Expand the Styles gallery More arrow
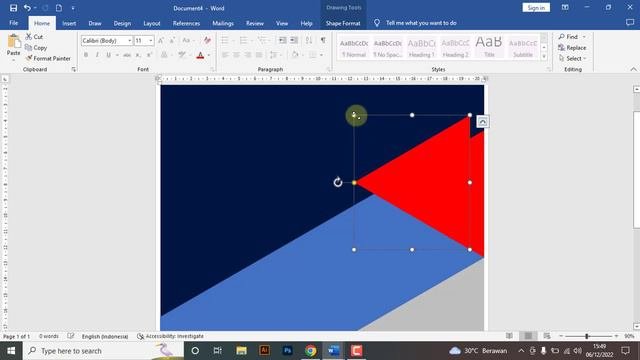 click(544, 57)
